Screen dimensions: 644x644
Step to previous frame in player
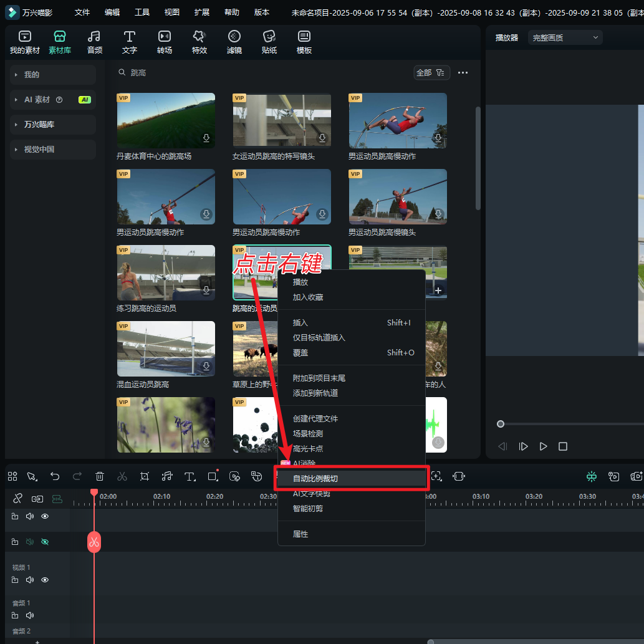[502, 446]
